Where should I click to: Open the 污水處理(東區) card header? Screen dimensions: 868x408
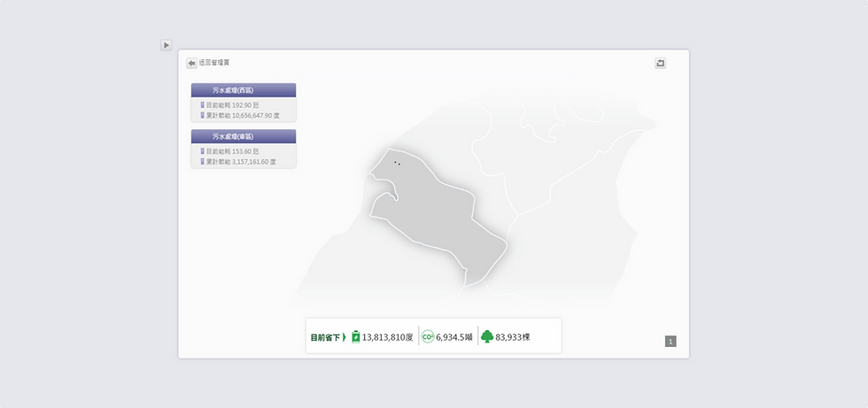244,136
